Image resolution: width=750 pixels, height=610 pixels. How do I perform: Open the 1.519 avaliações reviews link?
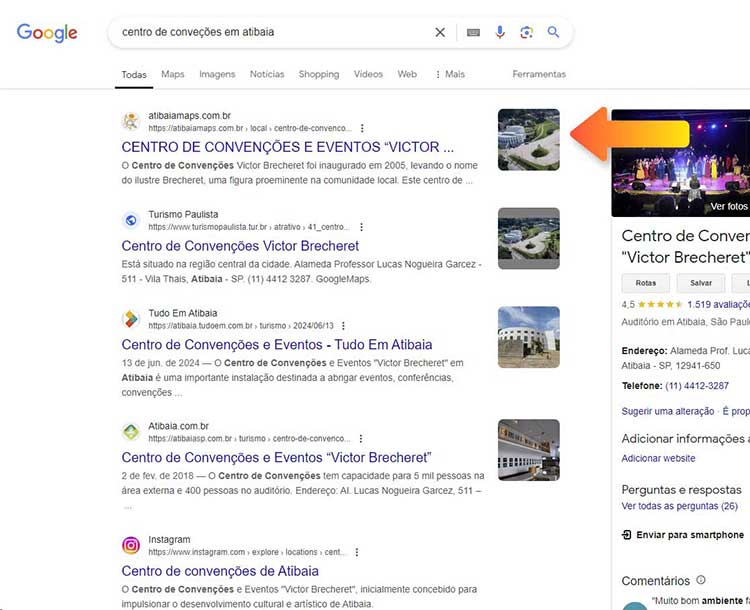(718, 304)
